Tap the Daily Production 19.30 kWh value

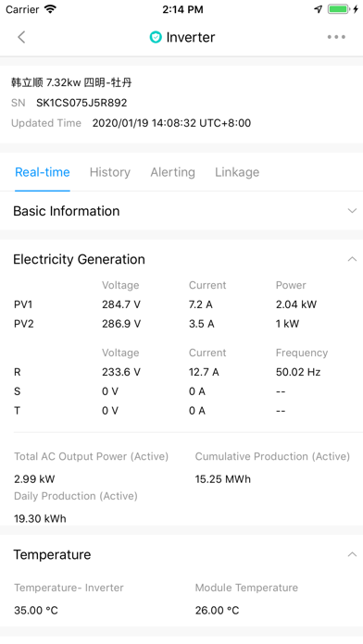click(40, 518)
